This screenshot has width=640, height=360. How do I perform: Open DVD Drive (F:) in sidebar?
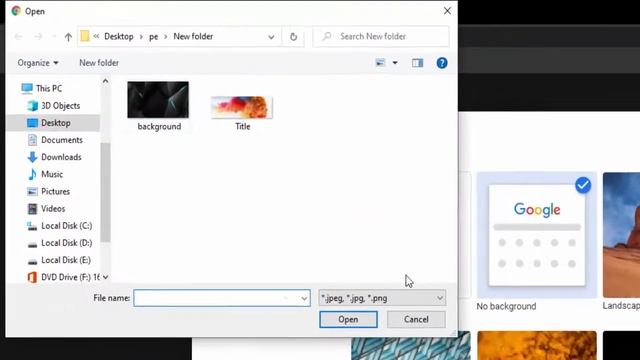click(70, 277)
